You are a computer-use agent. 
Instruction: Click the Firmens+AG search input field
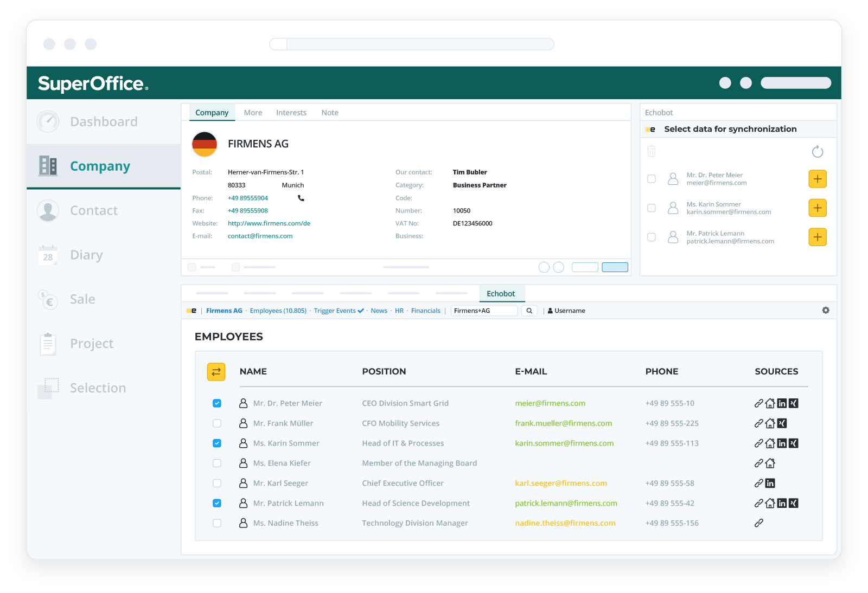point(484,310)
